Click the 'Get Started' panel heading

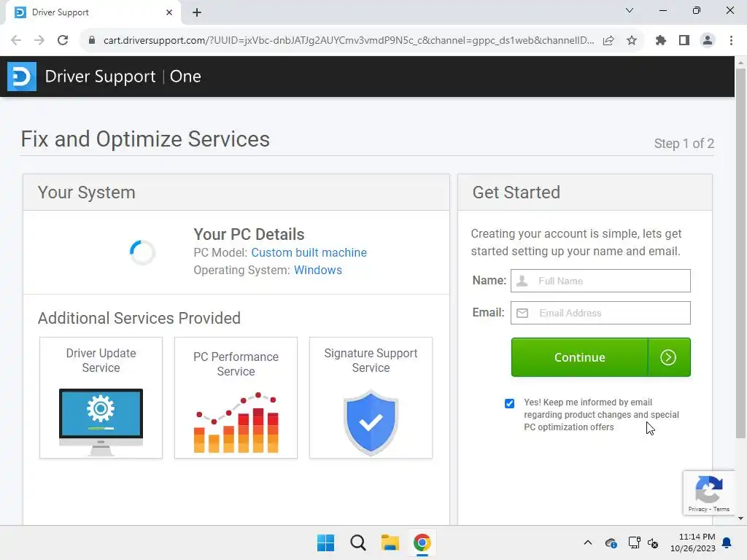coord(516,192)
